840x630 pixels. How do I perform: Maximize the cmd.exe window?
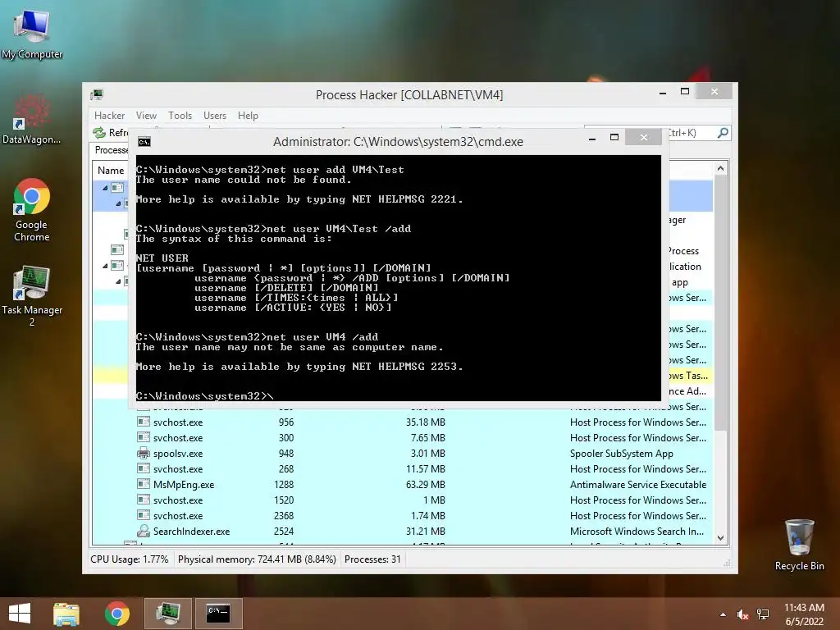(x=614, y=138)
